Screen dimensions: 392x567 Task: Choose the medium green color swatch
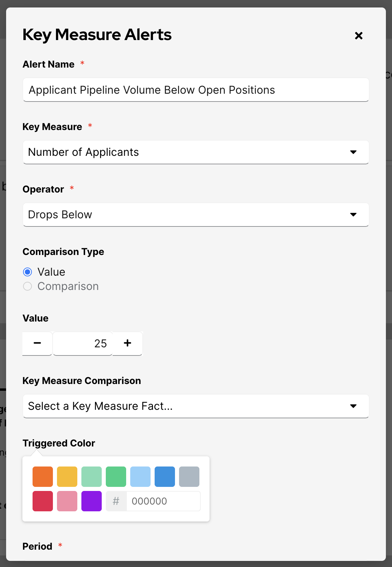coord(116,477)
